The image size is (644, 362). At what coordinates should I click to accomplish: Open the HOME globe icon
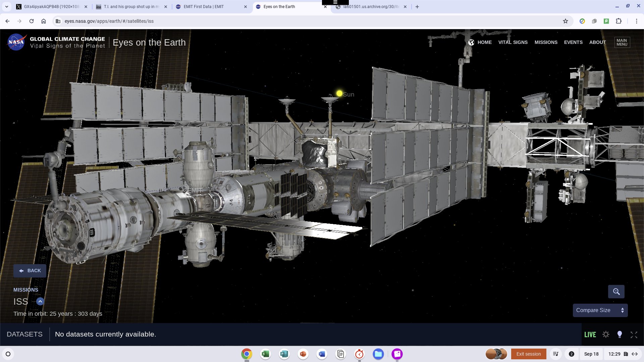tap(471, 42)
